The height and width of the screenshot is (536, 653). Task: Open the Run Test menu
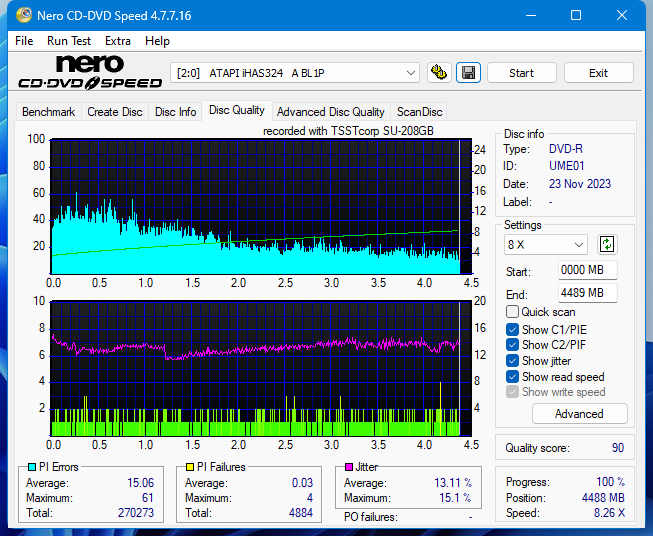tap(69, 41)
